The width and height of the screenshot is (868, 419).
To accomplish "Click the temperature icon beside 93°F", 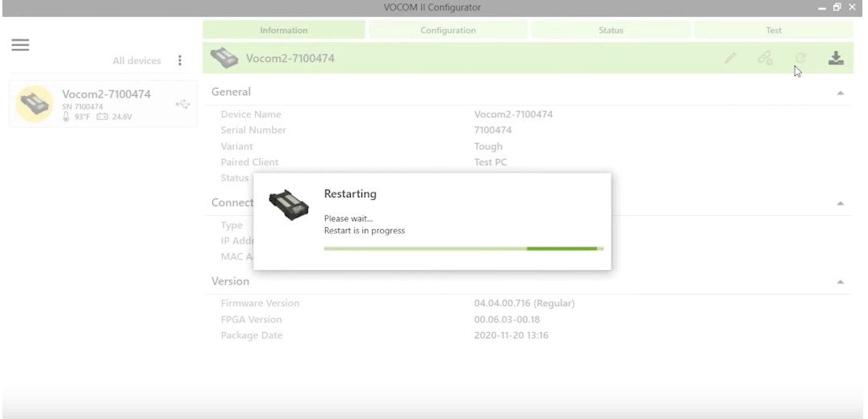I will click(66, 117).
